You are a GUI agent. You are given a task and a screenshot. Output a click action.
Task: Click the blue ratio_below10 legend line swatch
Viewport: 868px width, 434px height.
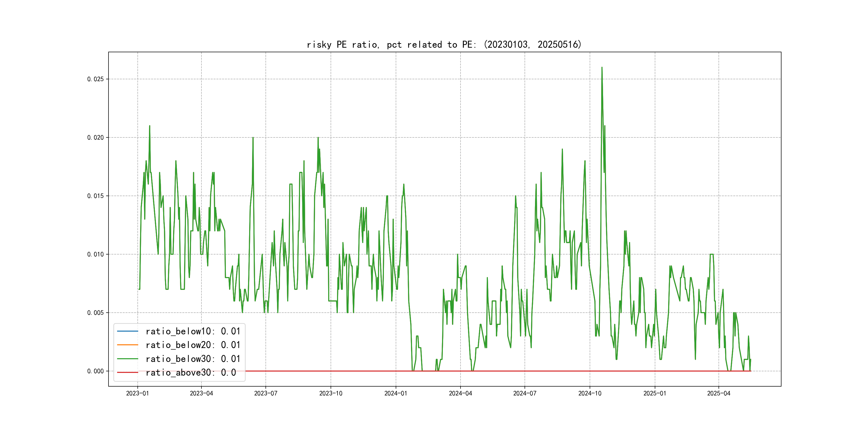127,331
